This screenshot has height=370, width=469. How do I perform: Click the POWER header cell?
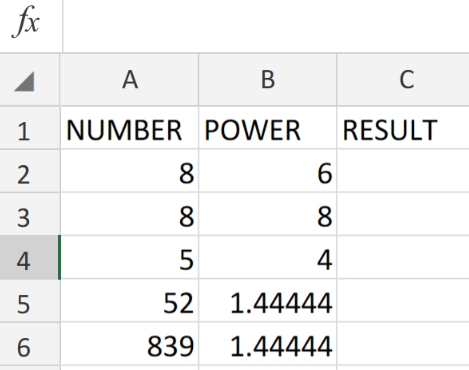(x=268, y=127)
